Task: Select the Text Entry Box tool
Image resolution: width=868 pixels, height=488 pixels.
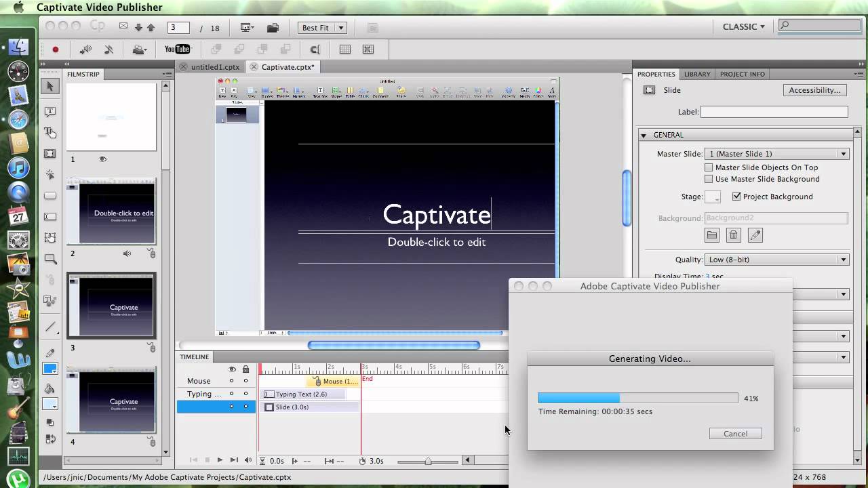Action: 50,217
